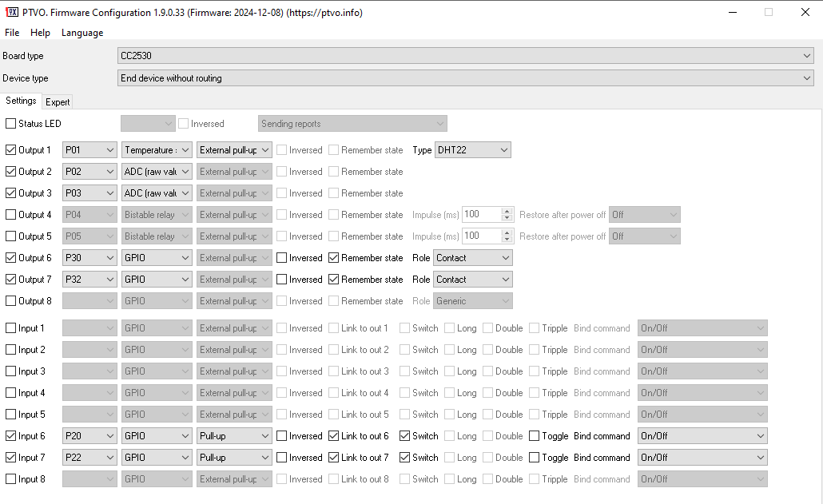
Task: Uncheck the Output 7 checkbox
Action: tap(10, 279)
